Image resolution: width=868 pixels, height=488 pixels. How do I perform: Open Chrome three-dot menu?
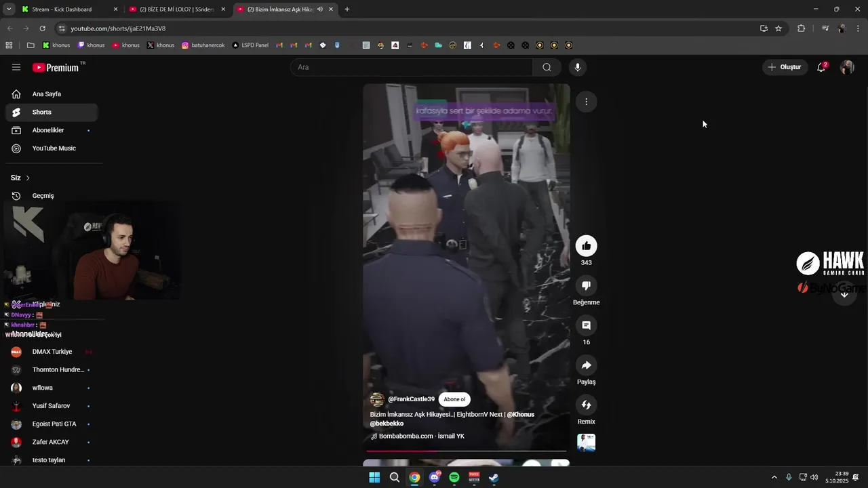(x=859, y=28)
